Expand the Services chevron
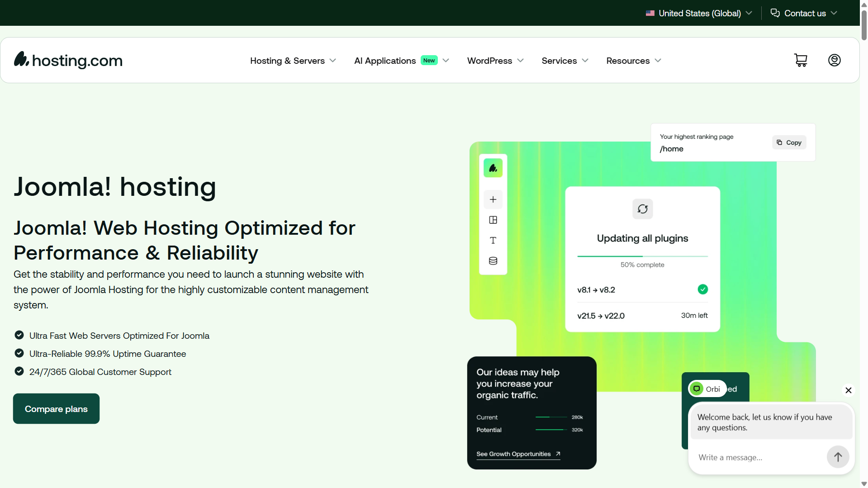The width and height of the screenshot is (868, 488). pyautogui.click(x=585, y=61)
